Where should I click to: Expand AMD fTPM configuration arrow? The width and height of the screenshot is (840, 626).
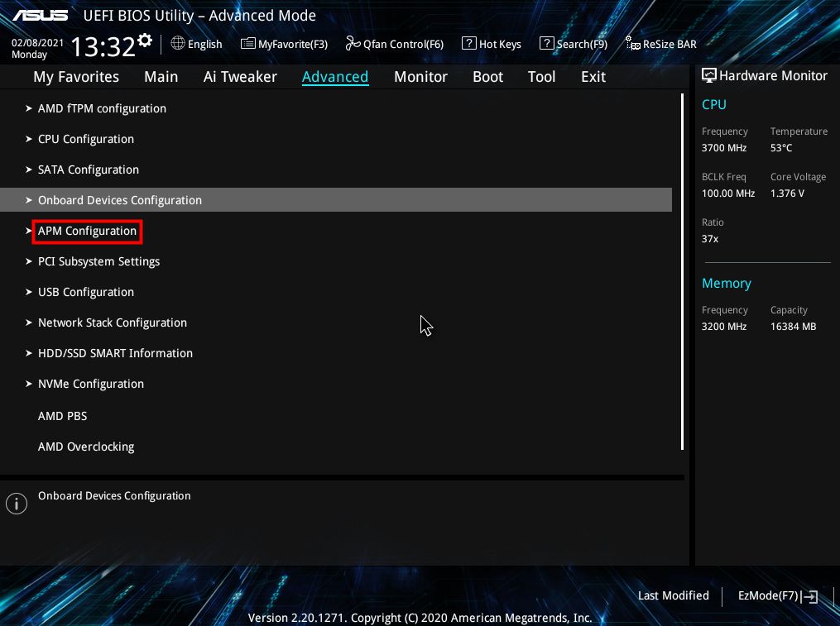[28, 108]
